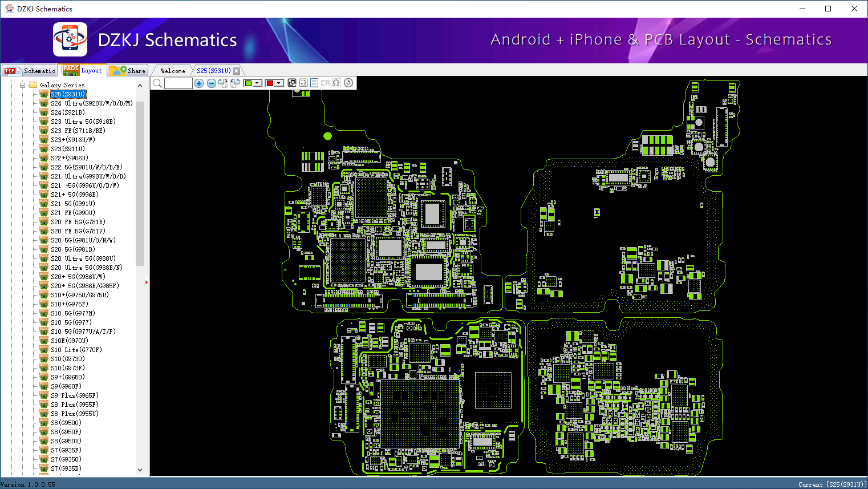868x489 pixels.
Task: Click the second flip board icon before green swatch
Action: point(234,83)
